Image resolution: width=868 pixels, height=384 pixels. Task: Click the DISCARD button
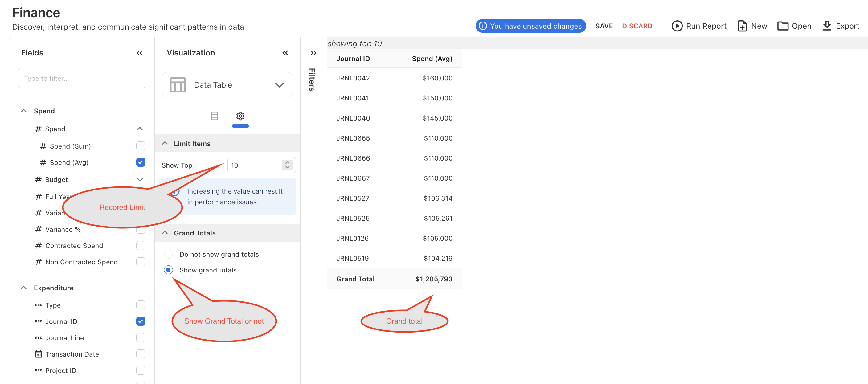[637, 26]
